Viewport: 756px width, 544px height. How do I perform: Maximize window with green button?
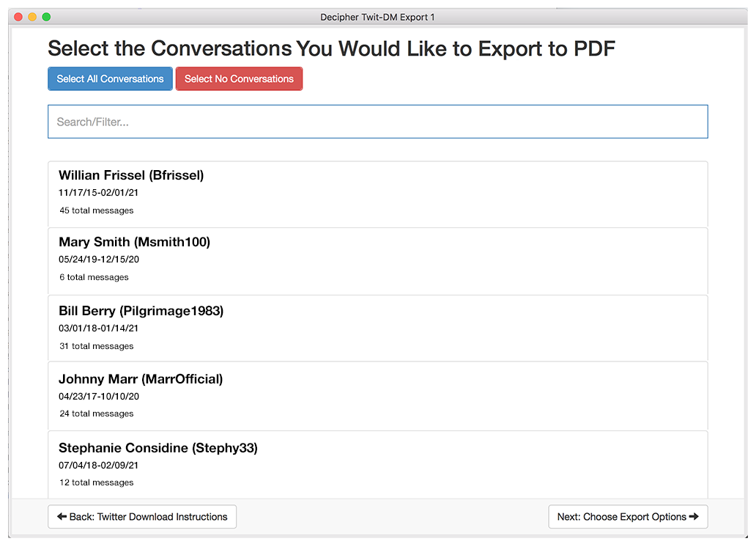pyautogui.click(x=46, y=17)
